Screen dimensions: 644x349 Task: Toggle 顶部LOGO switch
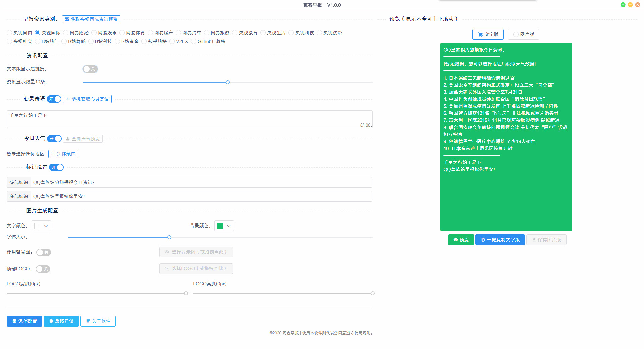[x=43, y=269]
